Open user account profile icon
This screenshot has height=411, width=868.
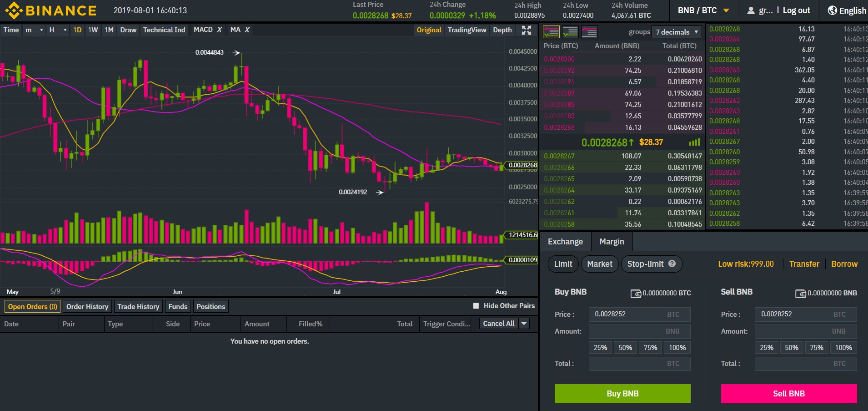click(x=751, y=10)
